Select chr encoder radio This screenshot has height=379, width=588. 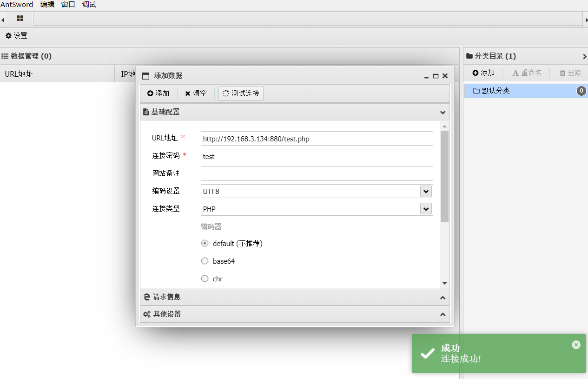(205, 279)
